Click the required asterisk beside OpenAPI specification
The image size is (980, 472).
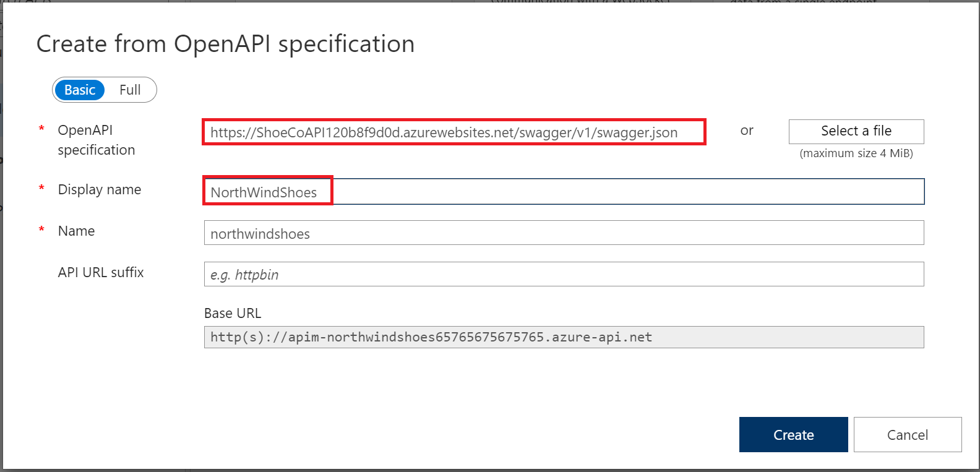[x=41, y=129]
